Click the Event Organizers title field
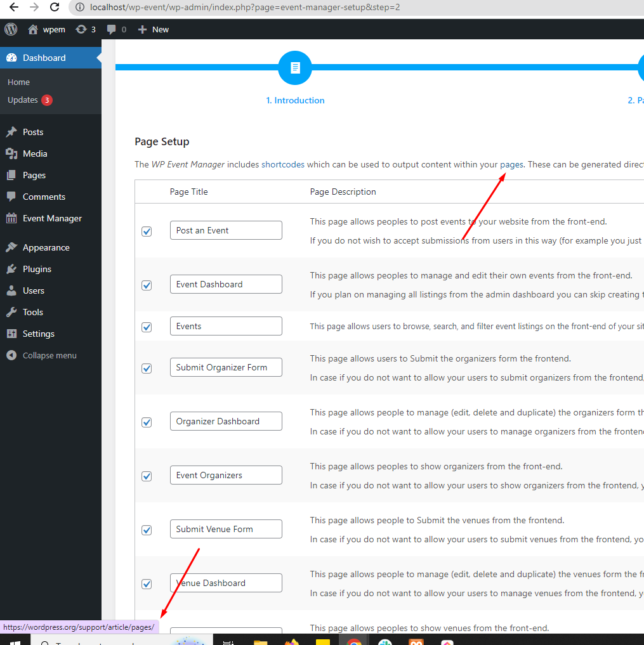 [x=226, y=475]
